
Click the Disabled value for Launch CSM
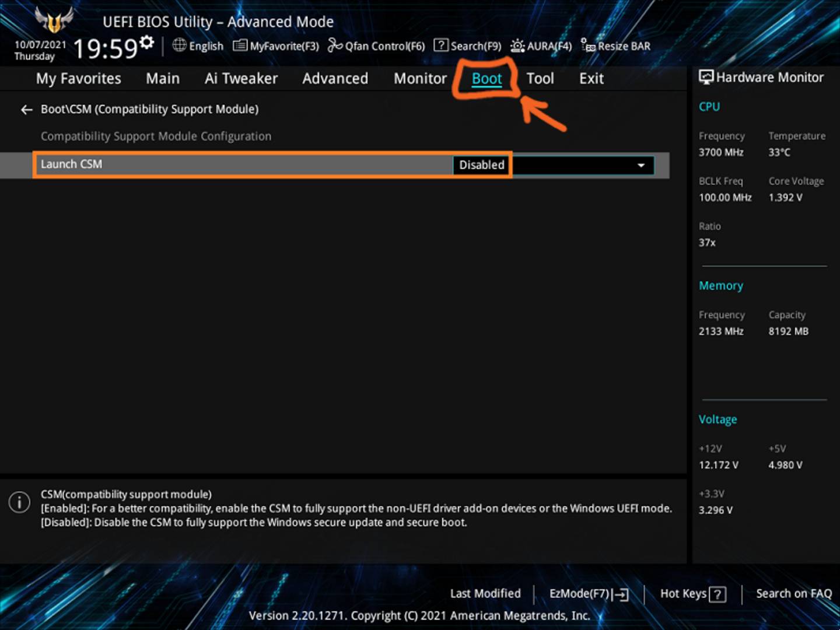click(482, 165)
